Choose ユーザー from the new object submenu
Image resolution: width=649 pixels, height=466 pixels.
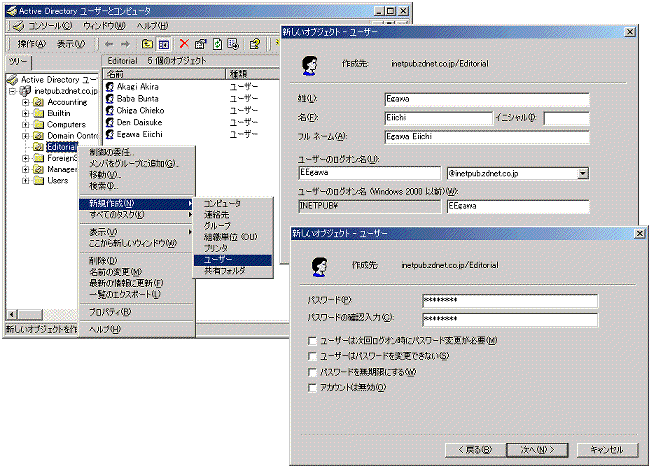coord(218,259)
